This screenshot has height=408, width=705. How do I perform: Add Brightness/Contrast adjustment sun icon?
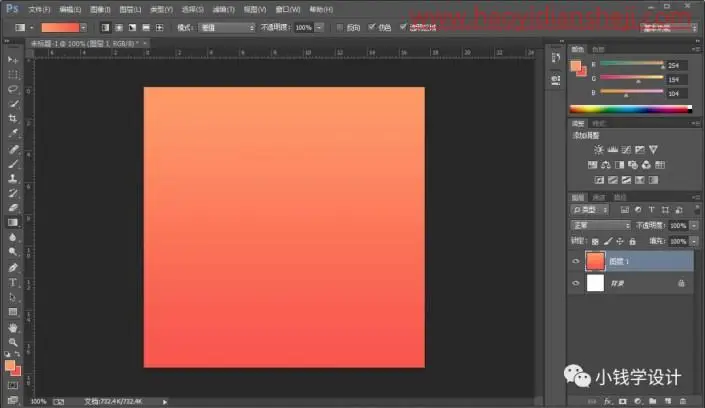598,150
